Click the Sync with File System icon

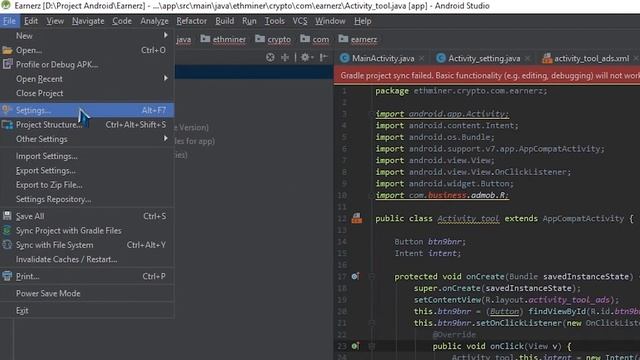coord(7,244)
